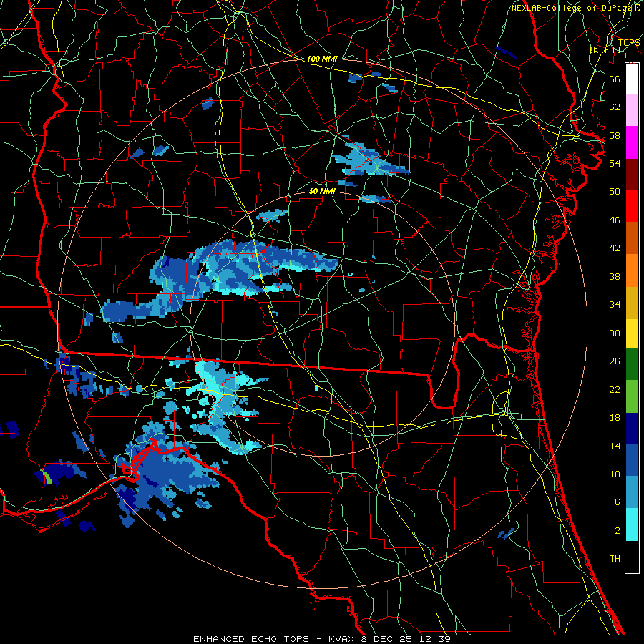The height and width of the screenshot is (644, 644).
Task: Click the "NEXLAB-College of DuPage" credit text
Action: 572,8
